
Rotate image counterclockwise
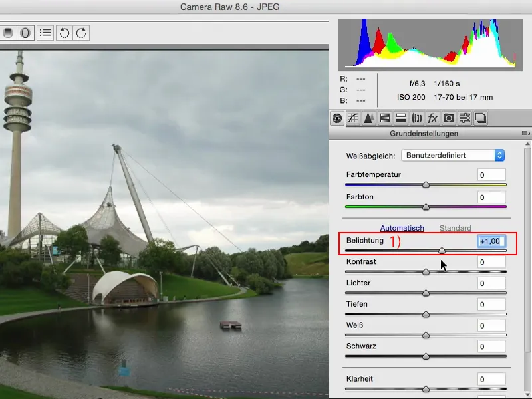65,33
